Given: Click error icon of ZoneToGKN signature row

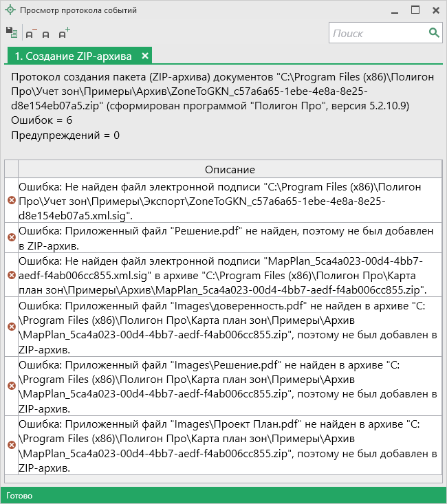Looking at the screenshot, I should point(11,200).
